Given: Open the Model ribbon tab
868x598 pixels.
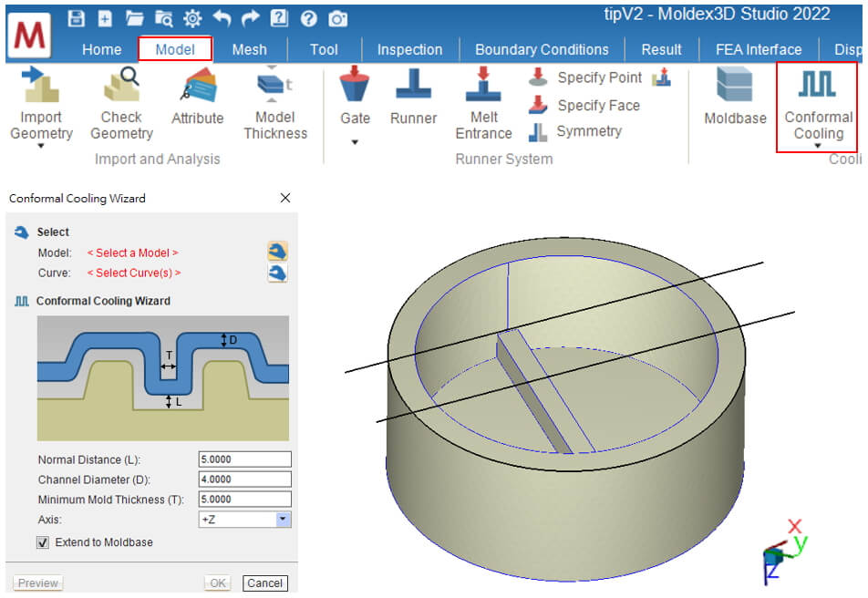Looking at the screenshot, I should click(x=175, y=49).
